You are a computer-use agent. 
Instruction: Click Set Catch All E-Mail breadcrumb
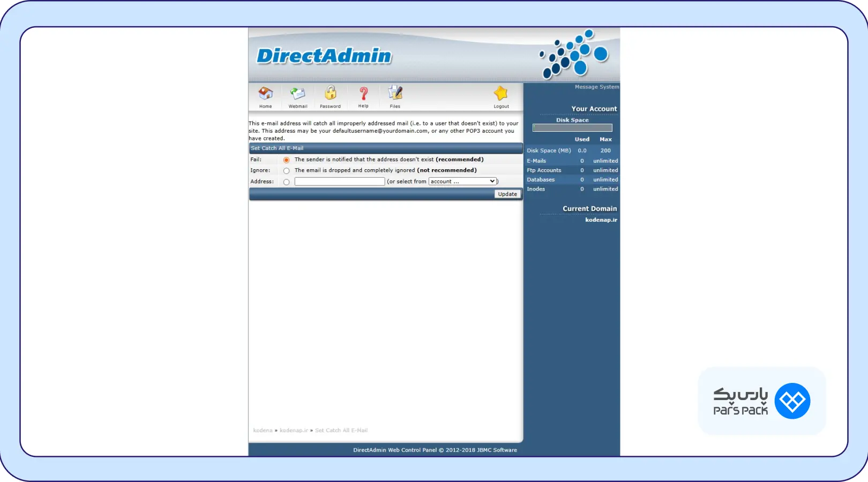pos(341,430)
